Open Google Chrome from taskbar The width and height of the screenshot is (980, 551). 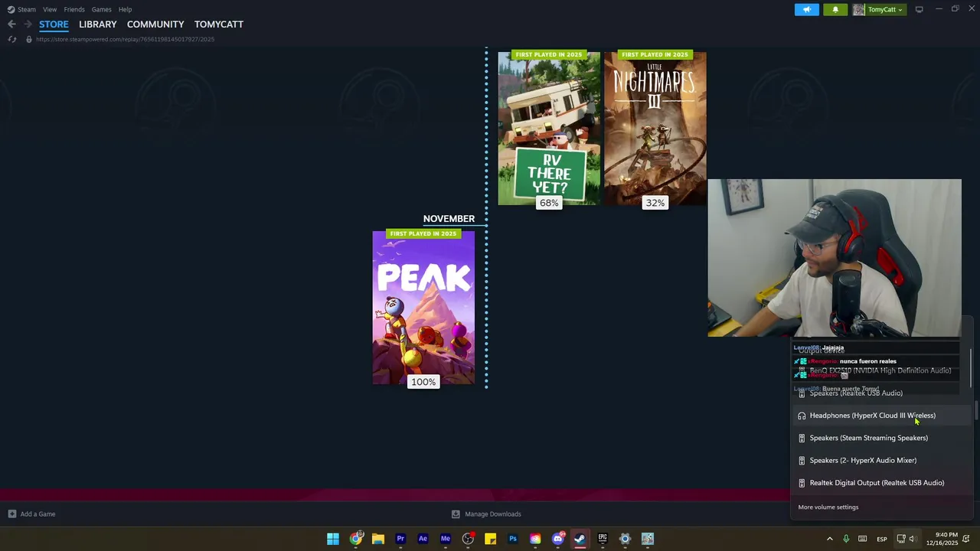coord(355,539)
